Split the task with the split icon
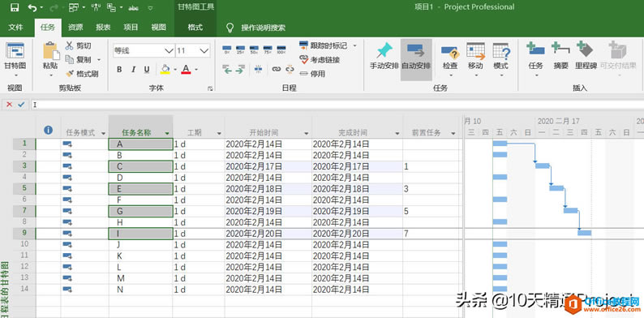Image resolution: width=644 pixels, height=318 pixels. pyautogui.click(x=259, y=70)
